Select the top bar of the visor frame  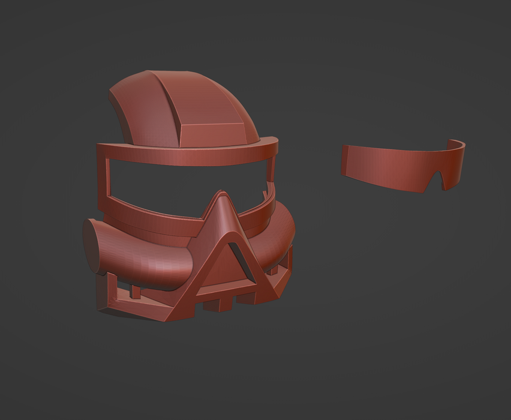[186, 154]
